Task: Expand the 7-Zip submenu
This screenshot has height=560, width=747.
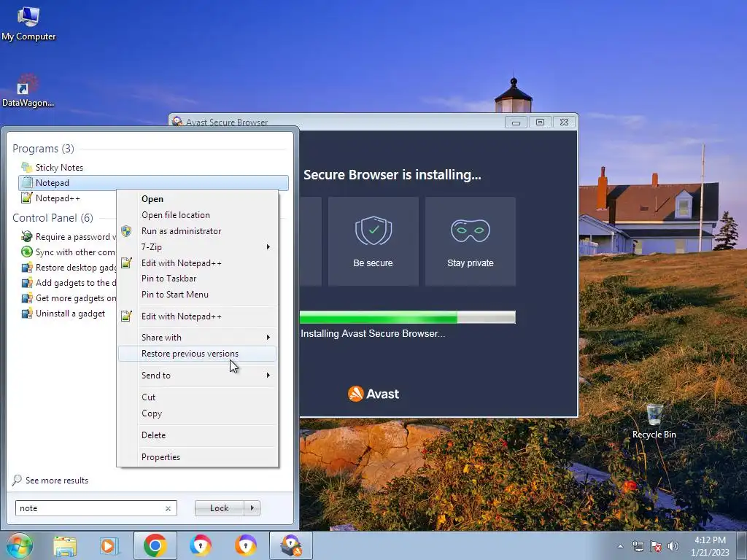Action: coord(197,246)
